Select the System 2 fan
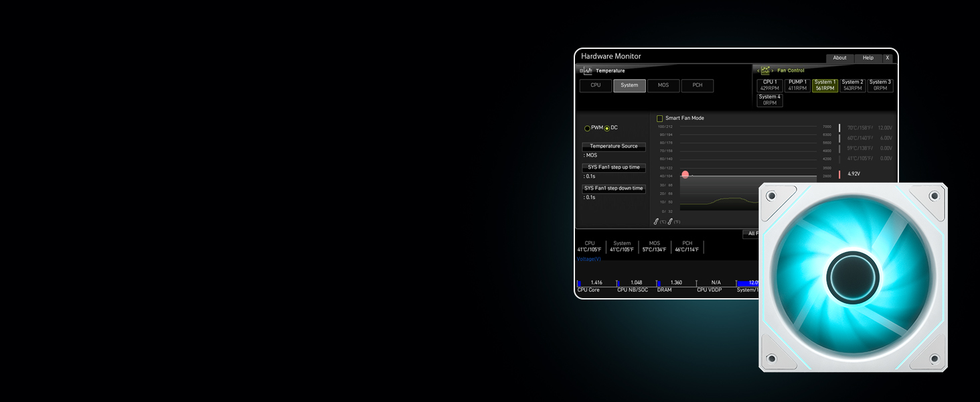The width and height of the screenshot is (980, 402). coord(852,85)
